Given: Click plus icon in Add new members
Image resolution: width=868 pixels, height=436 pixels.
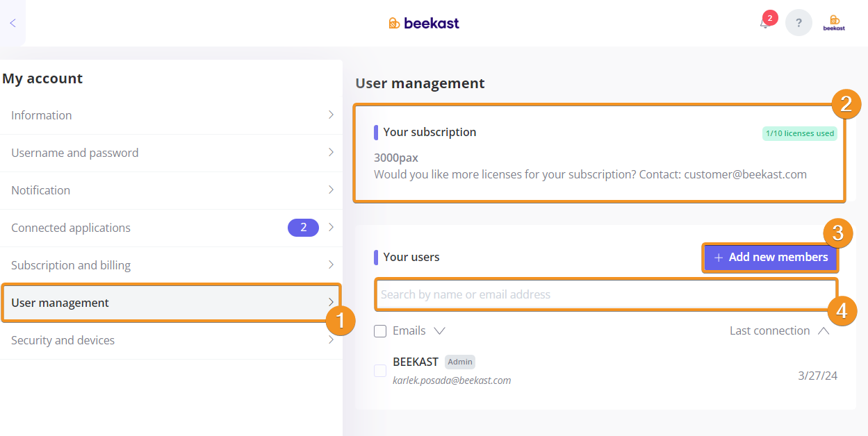Looking at the screenshot, I should pyautogui.click(x=719, y=258).
